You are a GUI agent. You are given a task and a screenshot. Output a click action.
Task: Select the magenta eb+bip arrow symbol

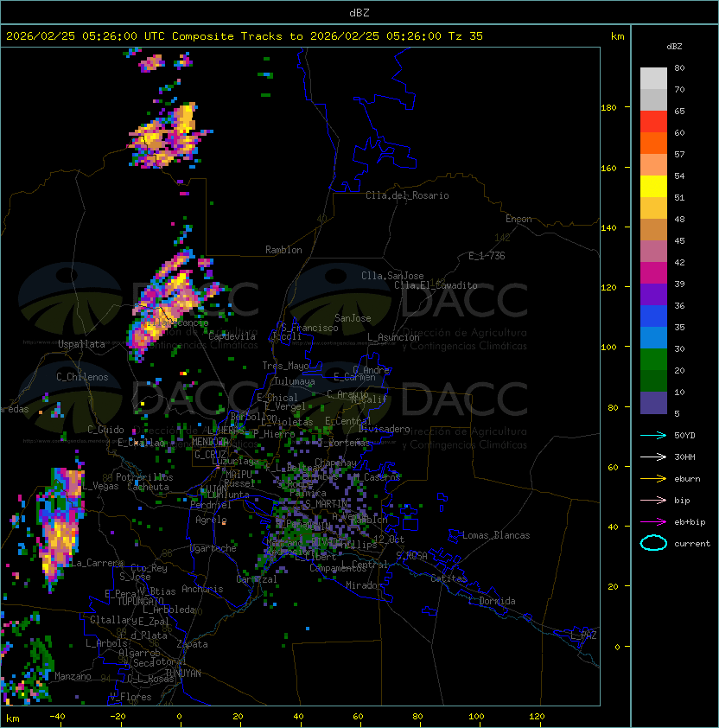click(x=653, y=522)
